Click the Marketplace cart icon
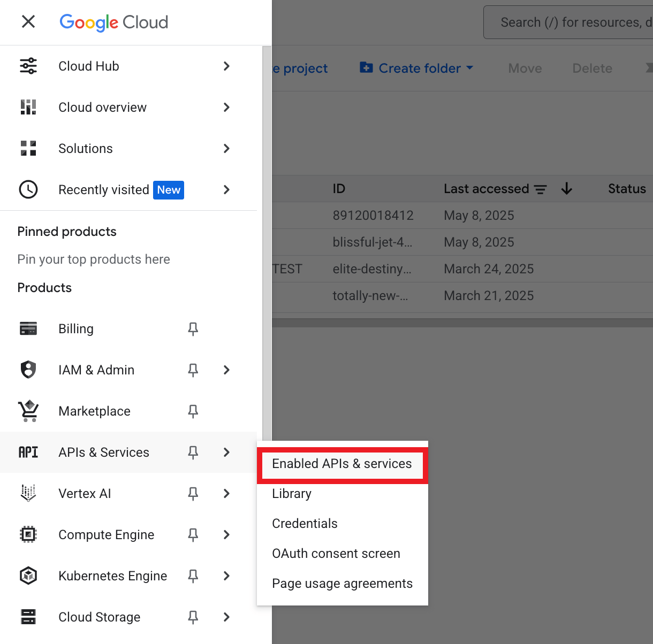The image size is (653, 644). click(x=28, y=411)
